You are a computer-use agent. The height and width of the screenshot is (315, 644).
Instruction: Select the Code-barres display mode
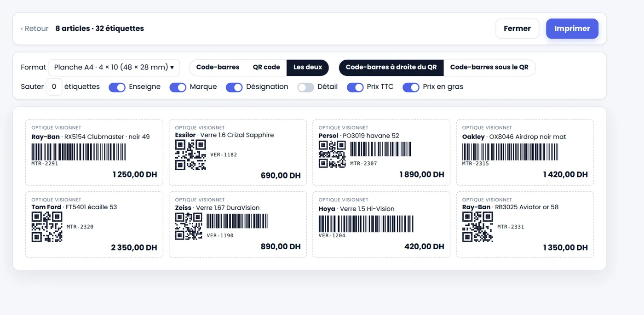(218, 67)
